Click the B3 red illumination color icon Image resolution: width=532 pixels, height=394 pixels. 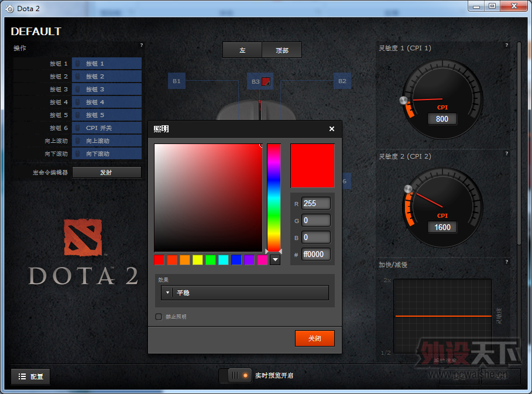point(266,82)
